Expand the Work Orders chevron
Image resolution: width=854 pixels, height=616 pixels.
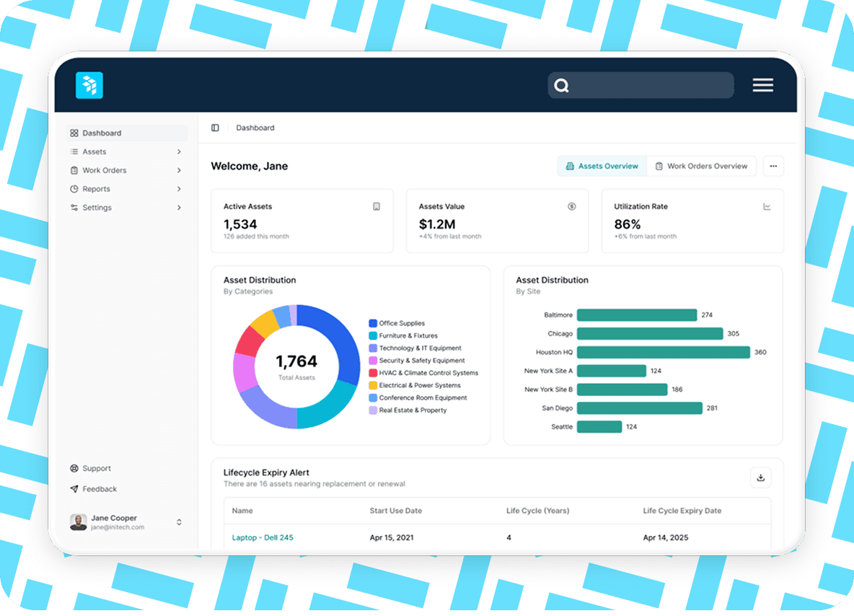[x=180, y=170]
